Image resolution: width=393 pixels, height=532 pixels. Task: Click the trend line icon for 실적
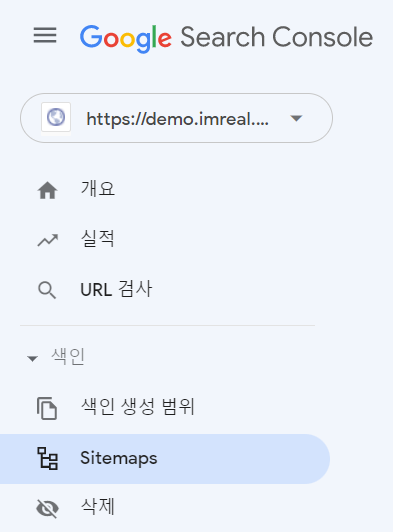click(48, 240)
